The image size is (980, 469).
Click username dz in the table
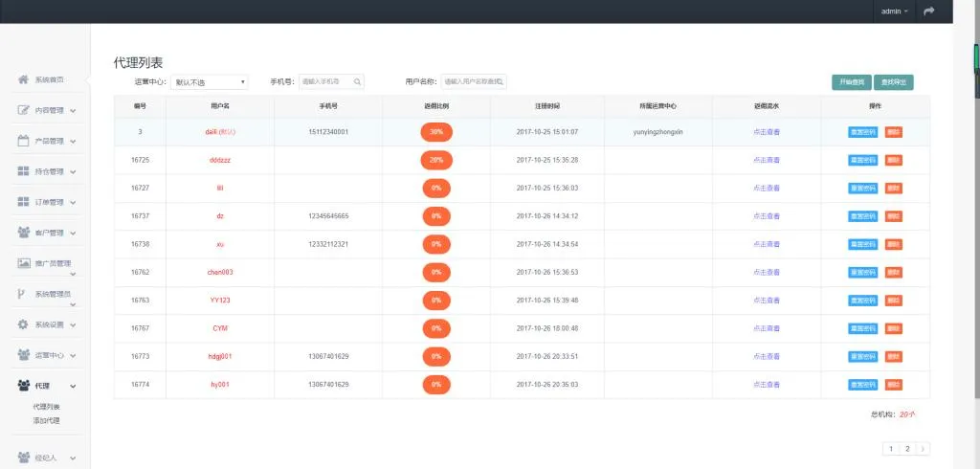[x=220, y=216]
